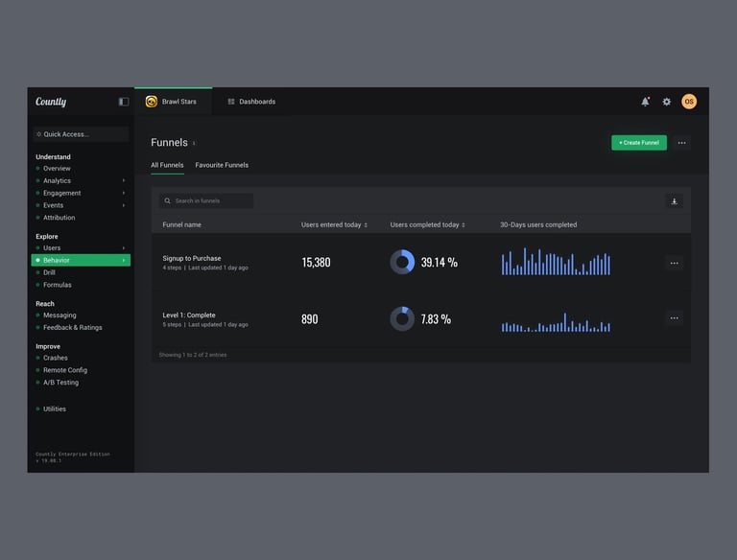Image resolution: width=737 pixels, height=560 pixels.
Task: Open Crashes in the sidebar
Action: [56, 358]
